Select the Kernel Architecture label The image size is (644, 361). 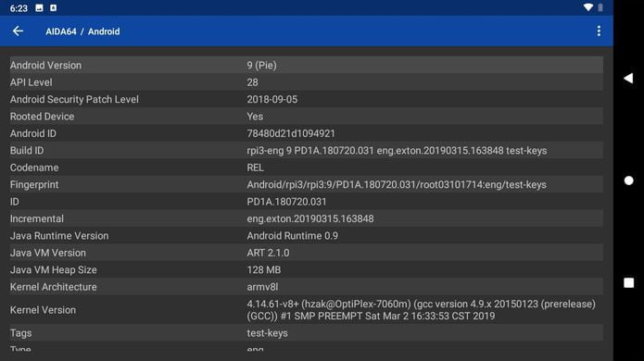point(54,287)
